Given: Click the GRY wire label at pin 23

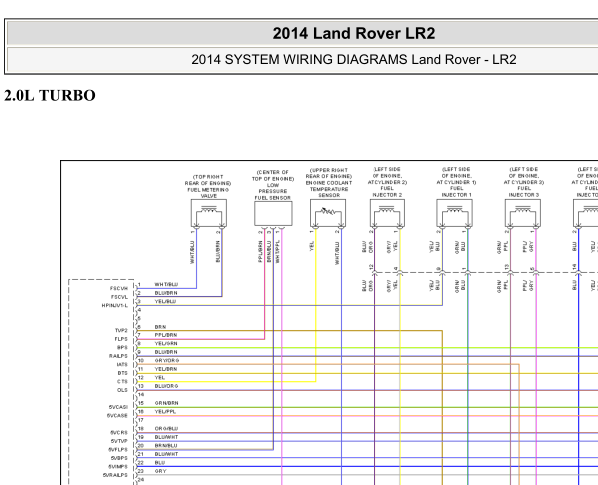Looking at the screenshot, I should point(161,471).
